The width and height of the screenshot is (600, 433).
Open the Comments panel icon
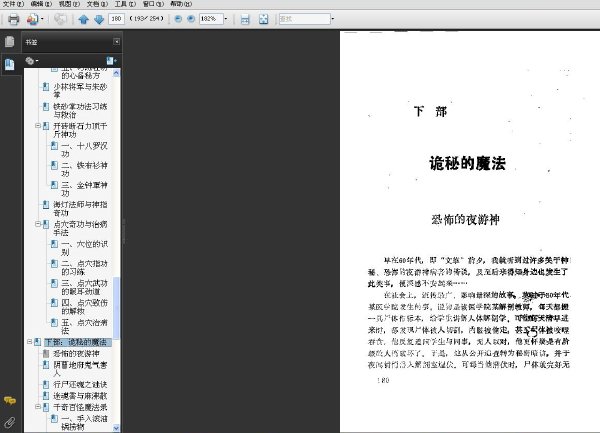pyautogui.click(x=10, y=400)
